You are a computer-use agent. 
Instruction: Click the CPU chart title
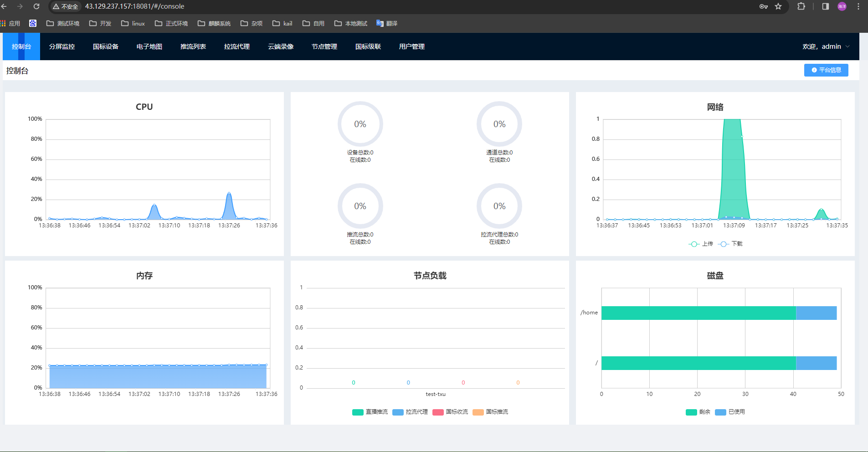tap(144, 107)
